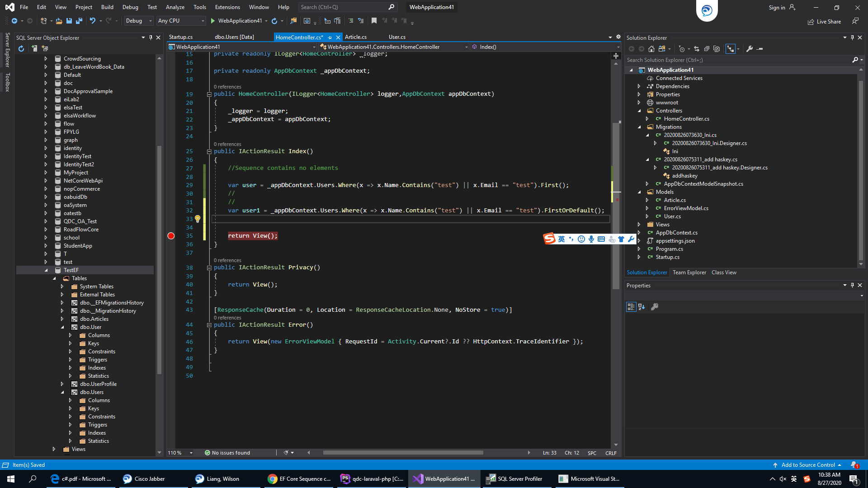
Task: Click Collapse All icon in Solution Explorer
Action: [x=707, y=49]
